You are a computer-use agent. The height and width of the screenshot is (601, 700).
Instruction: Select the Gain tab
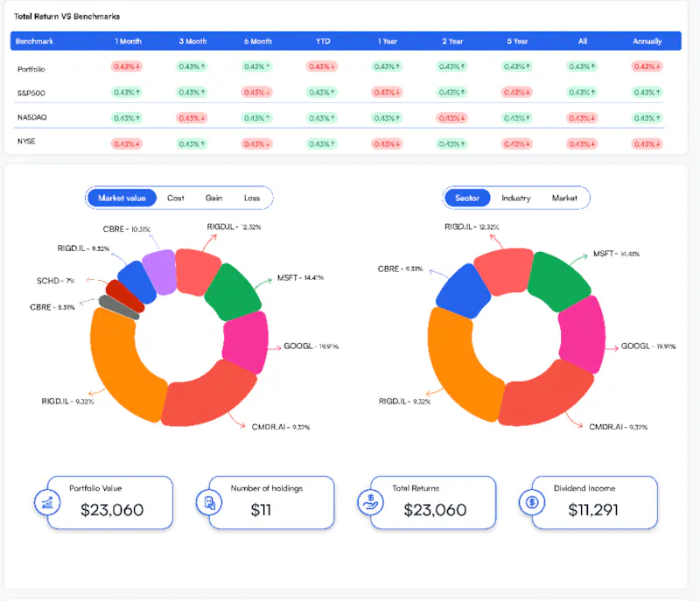click(213, 198)
